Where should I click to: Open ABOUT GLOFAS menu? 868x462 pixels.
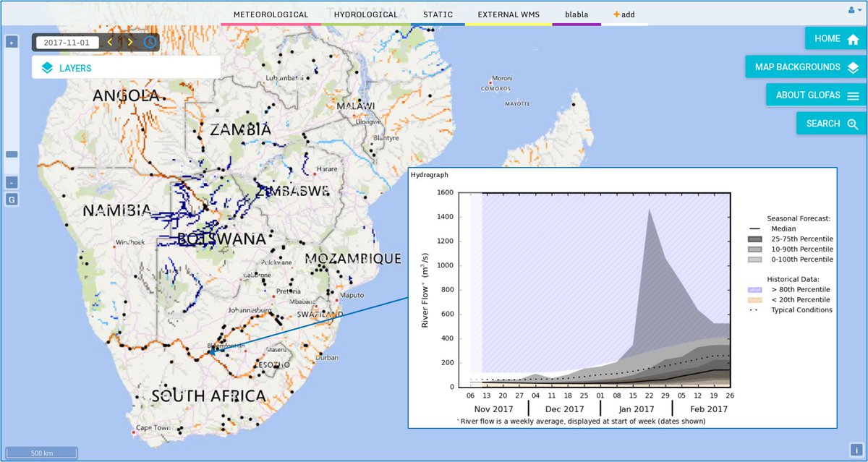pyautogui.click(x=817, y=95)
